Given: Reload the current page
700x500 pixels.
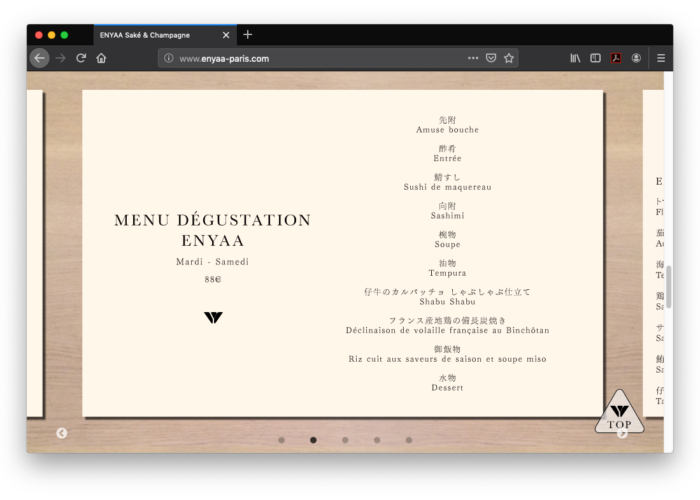Looking at the screenshot, I should [x=81, y=58].
